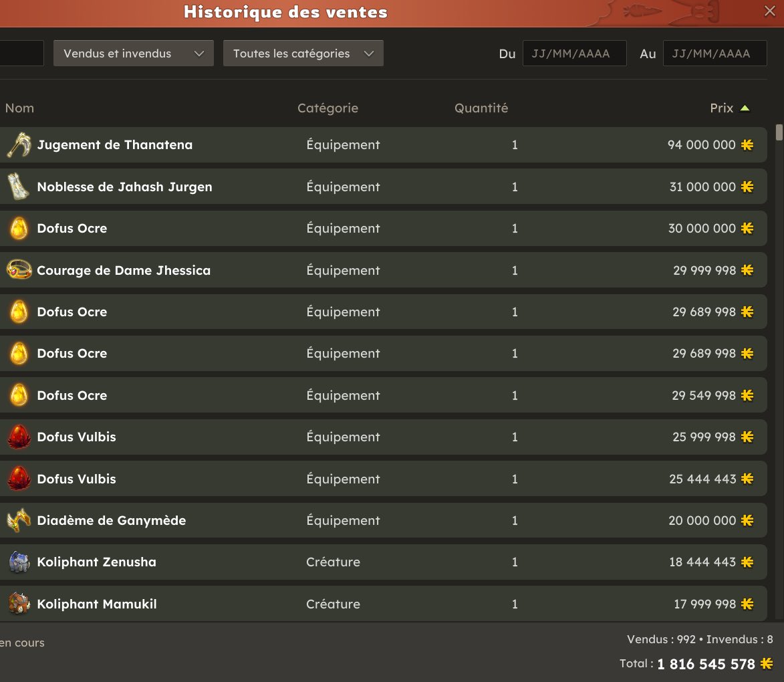Screen dimensions: 784x682
Task: Click the chevron of Toutes les catégories filter
Action: tap(369, 53)
